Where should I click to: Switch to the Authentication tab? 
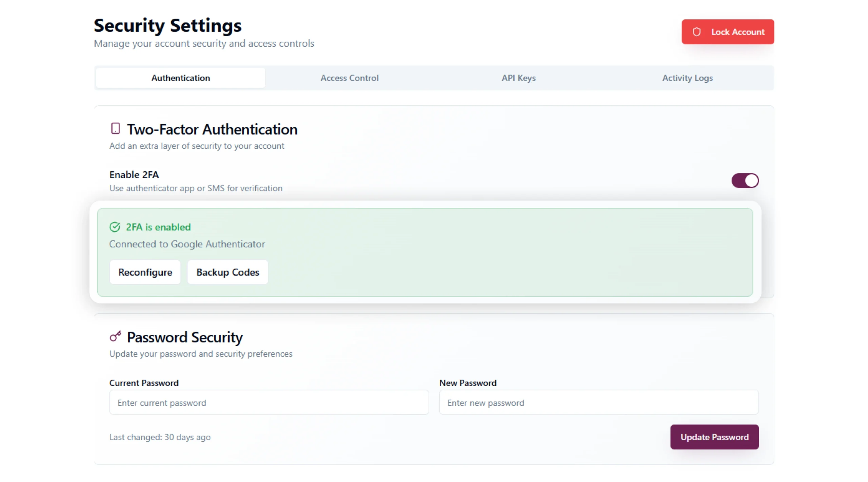coord(180,78)
